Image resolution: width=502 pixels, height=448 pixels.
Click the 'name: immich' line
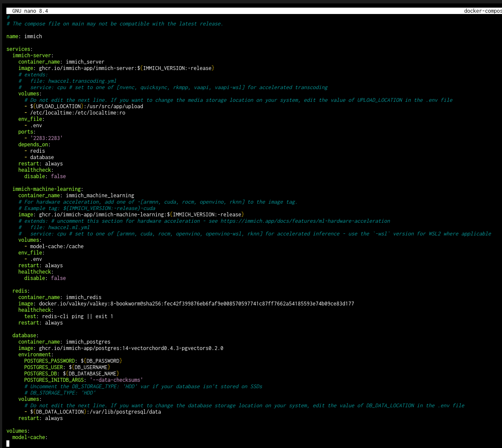point(24,36)
